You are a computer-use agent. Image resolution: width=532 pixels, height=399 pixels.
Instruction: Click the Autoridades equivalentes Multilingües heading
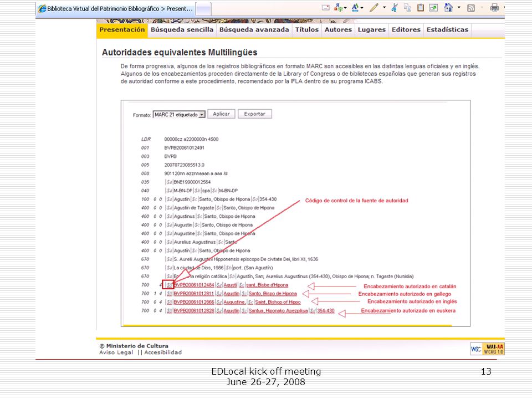tap(180, 53)
